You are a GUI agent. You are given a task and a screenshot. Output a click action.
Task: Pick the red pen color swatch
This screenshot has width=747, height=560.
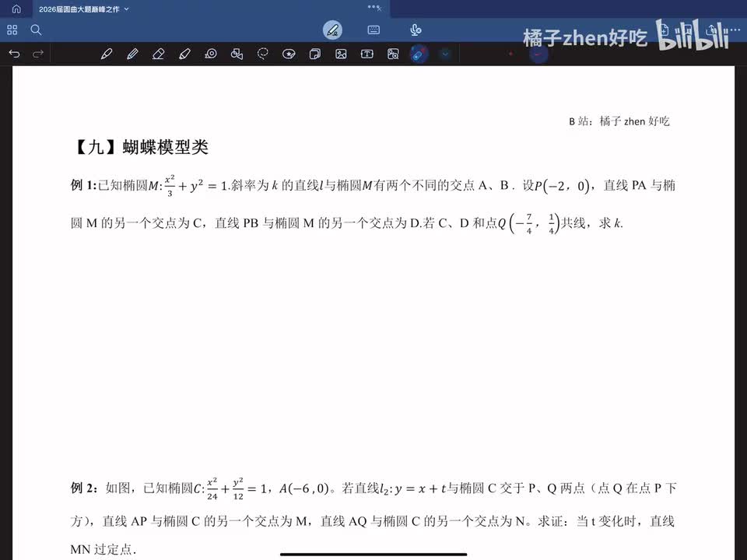[x=510, y=54]
